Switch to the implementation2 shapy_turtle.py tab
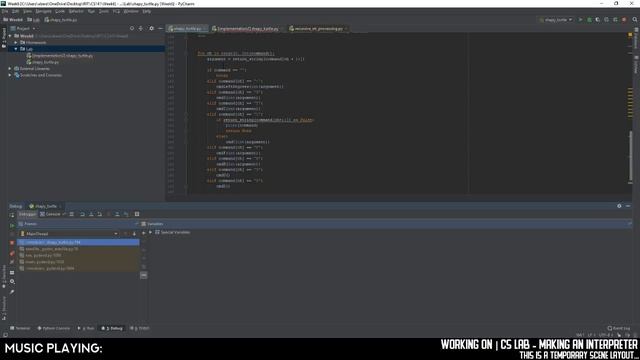640x360 pixels. pyautogui.click(x=247, y=29)
